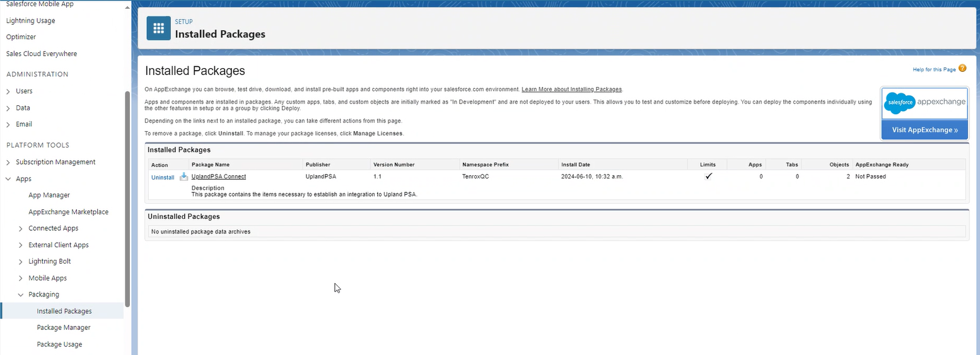Expand the Data section
The height and width of the screenshot is (355, 980).
click(x=8, y=108)
